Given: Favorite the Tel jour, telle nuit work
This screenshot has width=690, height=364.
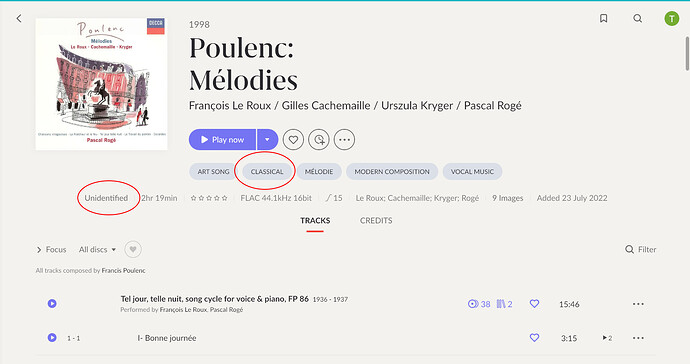Looking at the screenshot, I should 534,304.
